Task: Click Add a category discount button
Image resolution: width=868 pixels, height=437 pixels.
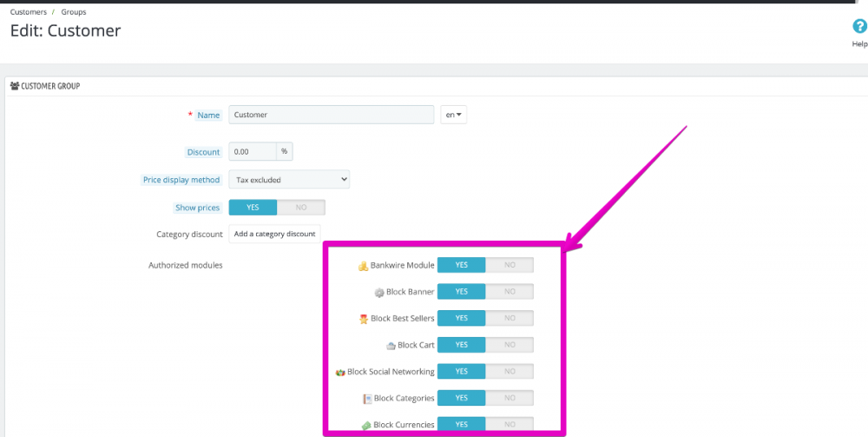Action: pyautogui.click(x=274, y=234)
